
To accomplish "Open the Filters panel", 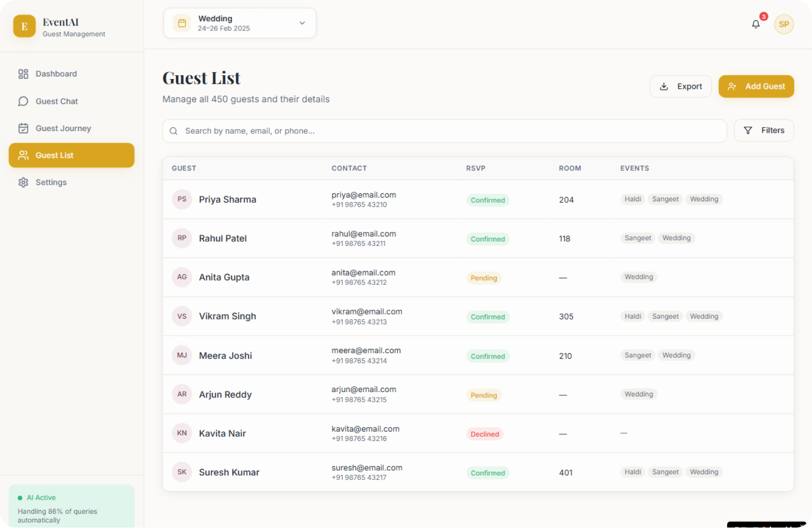I will (763, 131).
